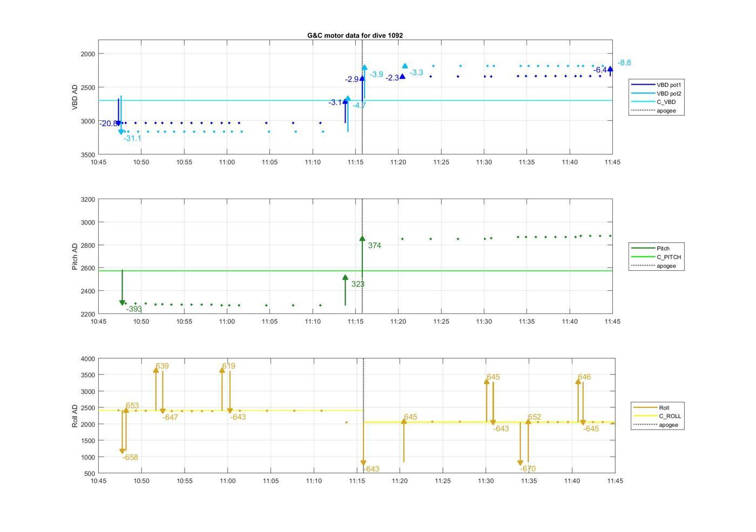Click the -8.8 VBD annotation

tap(624, 63)
